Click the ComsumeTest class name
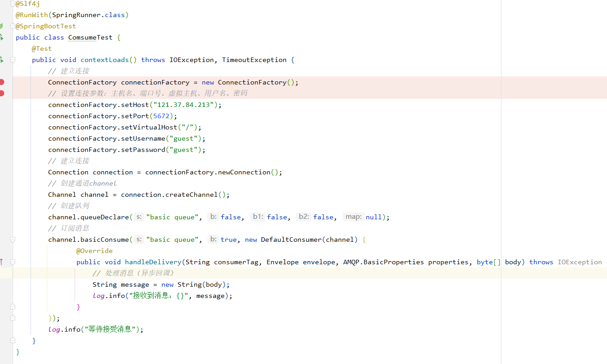 [x=90, y=37]
